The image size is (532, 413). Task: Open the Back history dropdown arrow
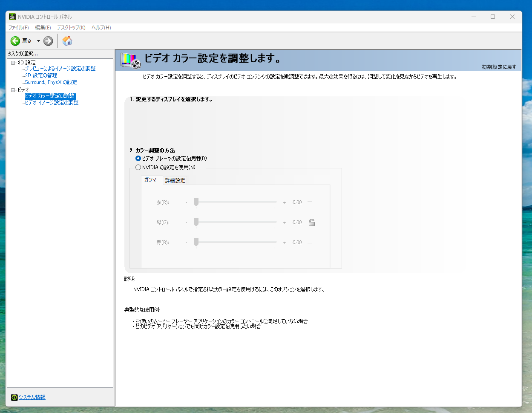click(38, 41)
